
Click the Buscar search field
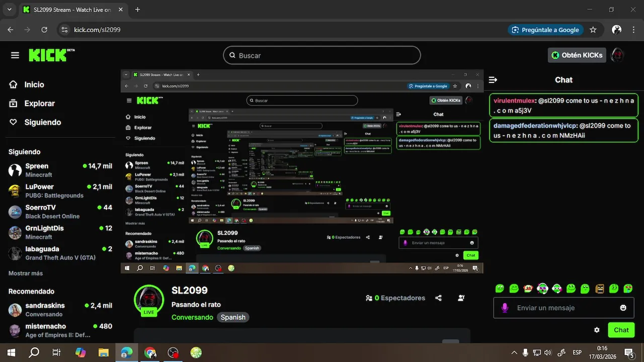(322, 55)
